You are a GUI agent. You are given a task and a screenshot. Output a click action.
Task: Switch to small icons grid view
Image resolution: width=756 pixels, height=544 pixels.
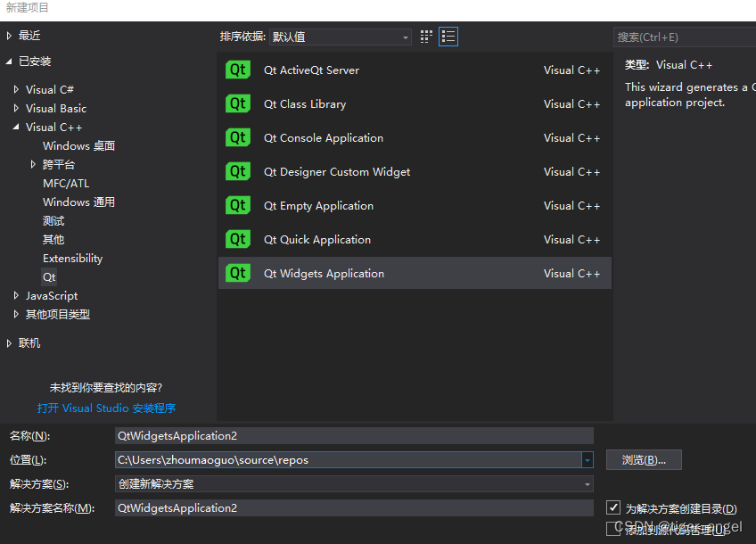point(426,37)
